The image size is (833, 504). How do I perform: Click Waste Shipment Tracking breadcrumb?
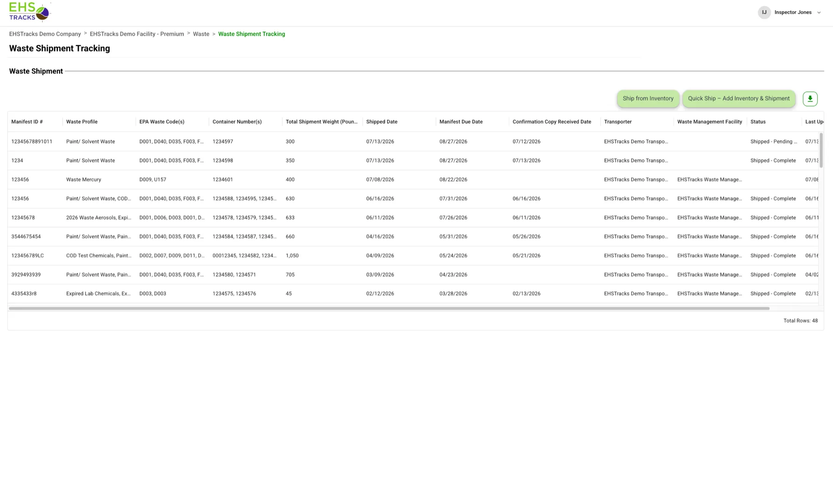coord(251,34)
